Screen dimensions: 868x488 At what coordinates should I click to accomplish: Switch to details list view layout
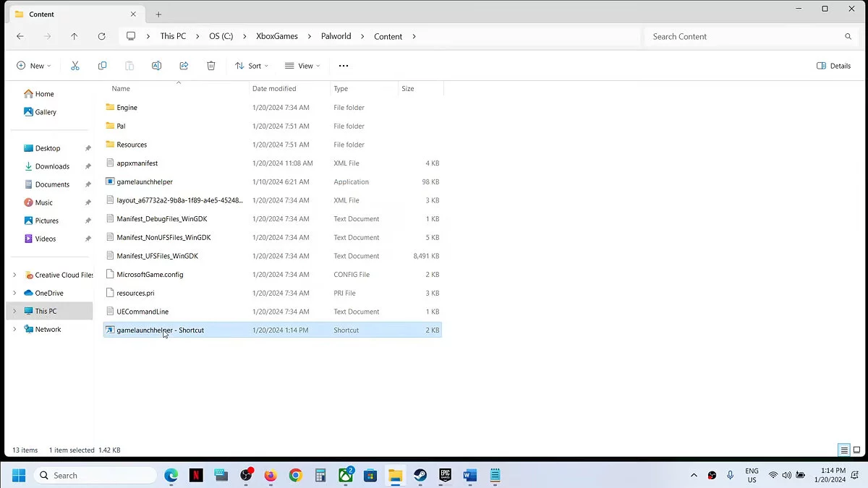[x=844, y=450]
